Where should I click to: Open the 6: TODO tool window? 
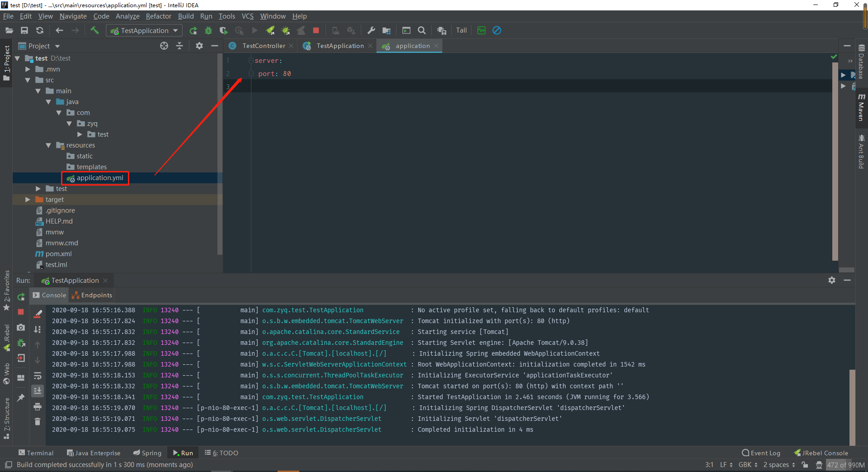(x=222, y=453)
